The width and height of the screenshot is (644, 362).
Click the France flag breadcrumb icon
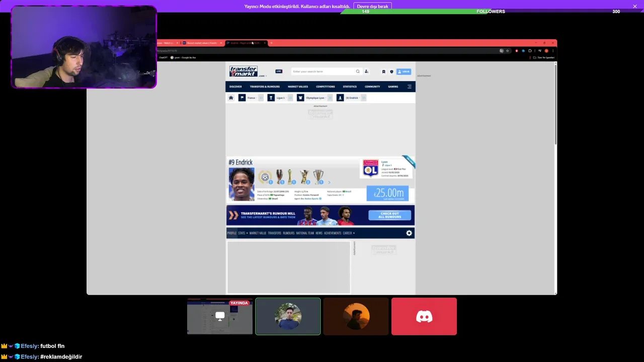pos(242,98)
